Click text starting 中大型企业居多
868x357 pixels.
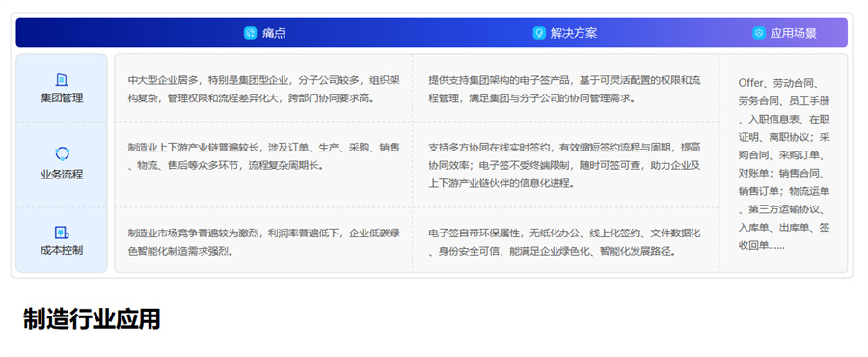pos(263,90)
